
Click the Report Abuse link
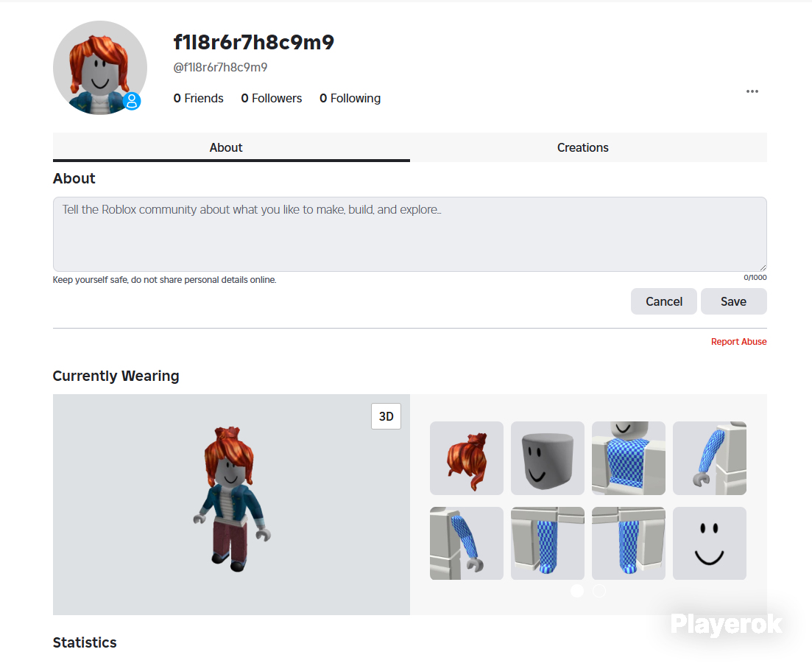coord(738,342)
